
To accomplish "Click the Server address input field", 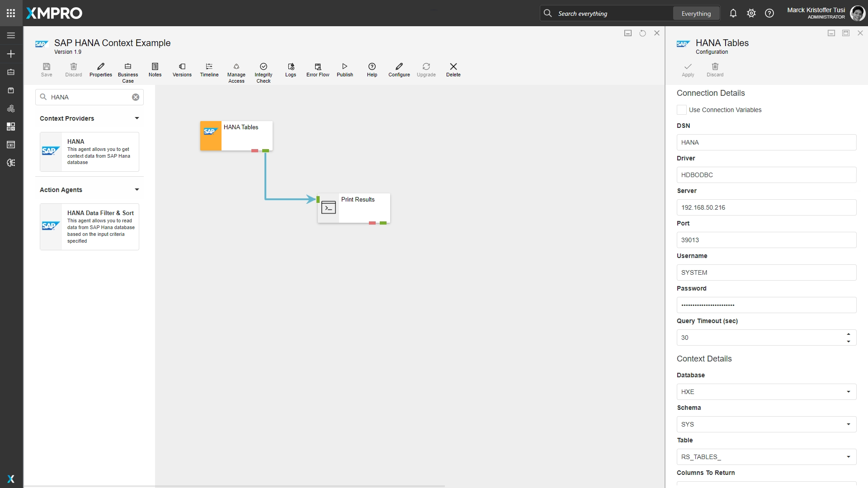I will click(x=766, y=207).
